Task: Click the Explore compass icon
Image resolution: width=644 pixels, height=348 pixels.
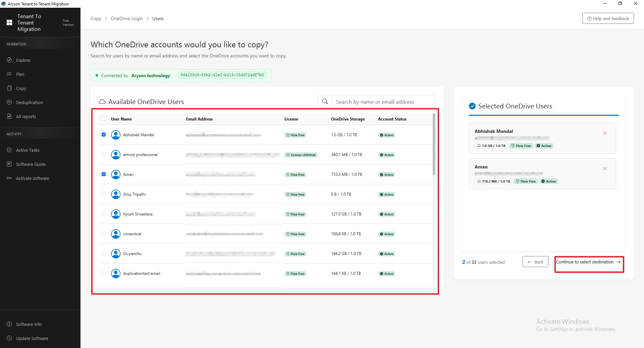Action: (9, 60)
